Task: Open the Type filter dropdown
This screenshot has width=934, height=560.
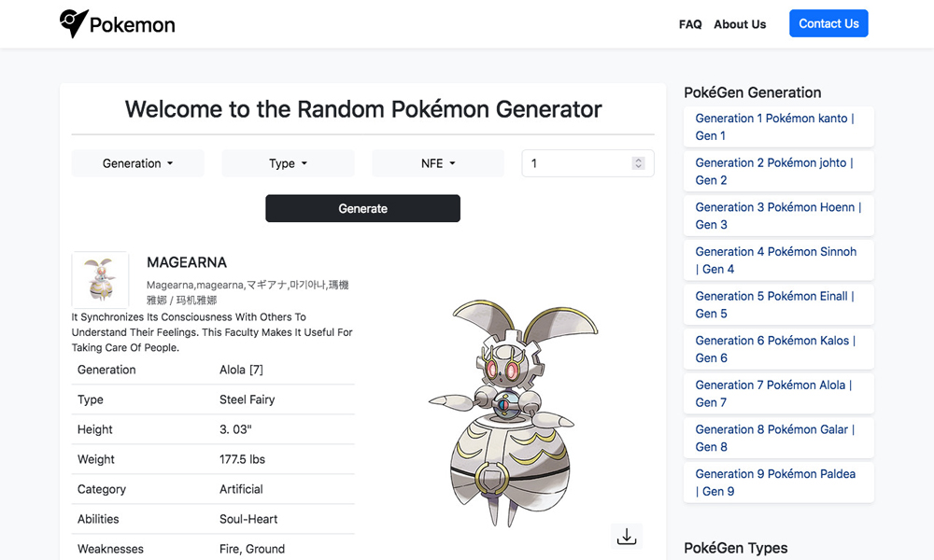Action: pos(288,163)
